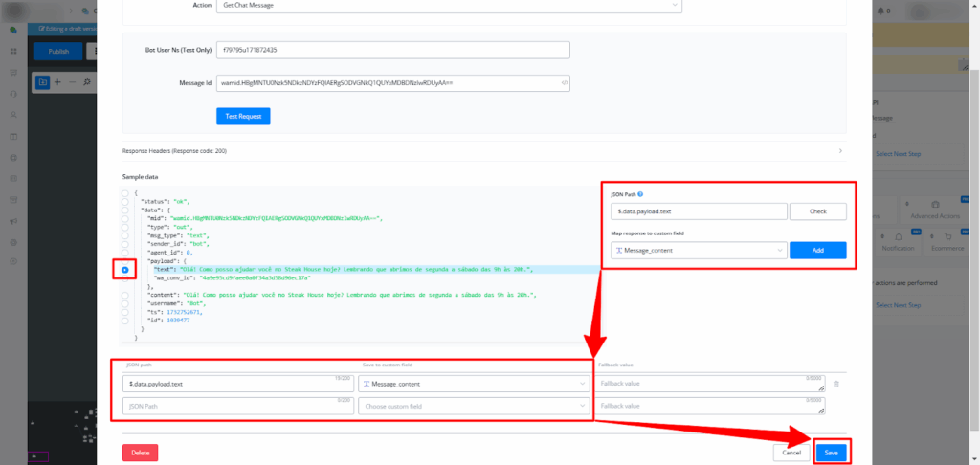
Task: Open the Map response to custom field dropdown
Action: coord(697,250)
